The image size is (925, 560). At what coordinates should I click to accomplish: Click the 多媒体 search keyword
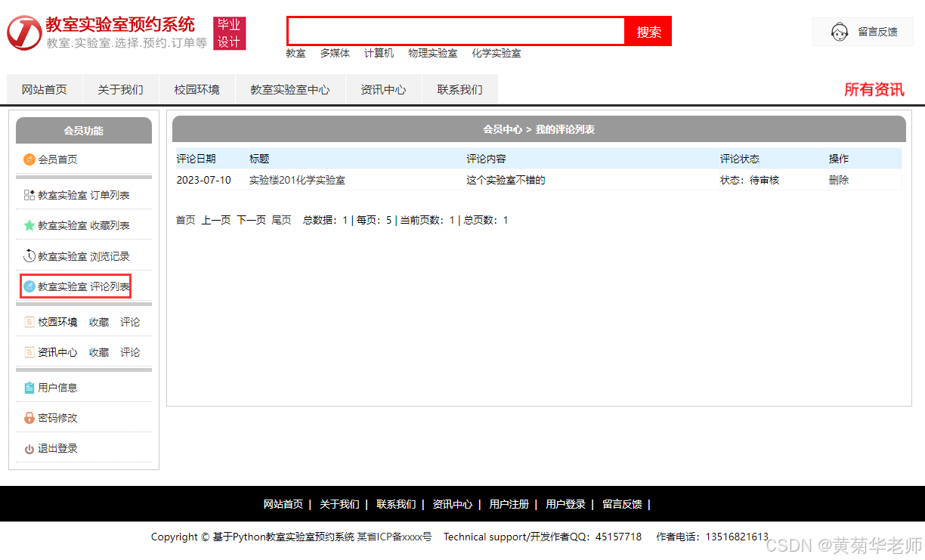tap(335, 54)
